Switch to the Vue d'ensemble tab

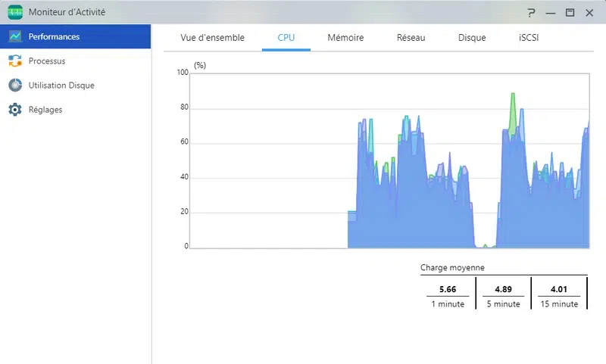[x=212, y=37]
